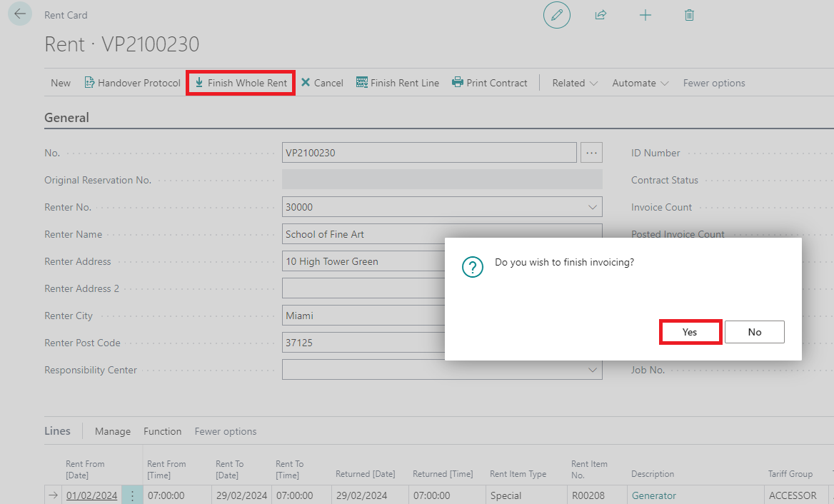Click the ellipsis button beside No. field
This screenshot has width=834, height=504.
pos(592,153)
